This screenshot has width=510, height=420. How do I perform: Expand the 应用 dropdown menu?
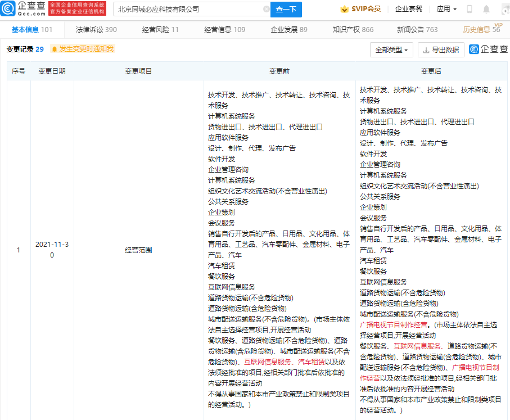(446, 9)
